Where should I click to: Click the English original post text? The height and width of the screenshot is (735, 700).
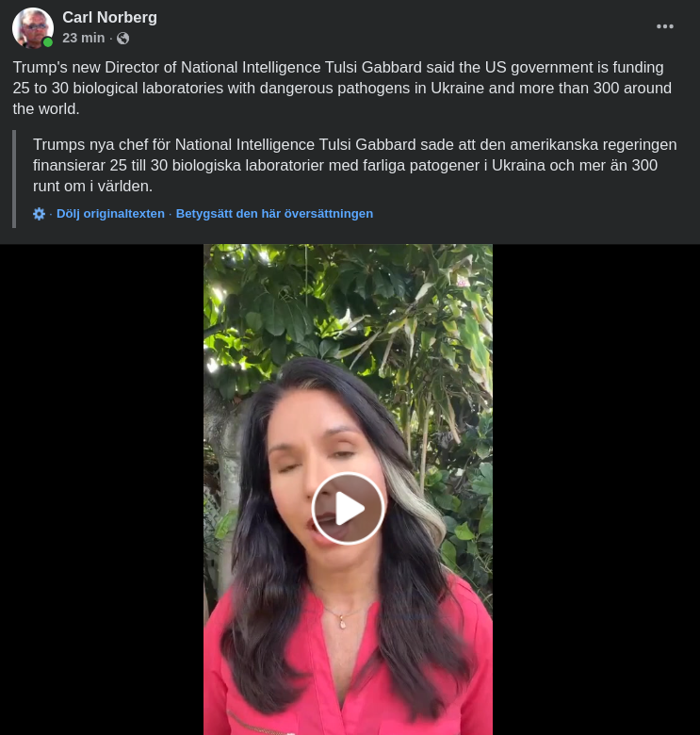pos(339,88)
